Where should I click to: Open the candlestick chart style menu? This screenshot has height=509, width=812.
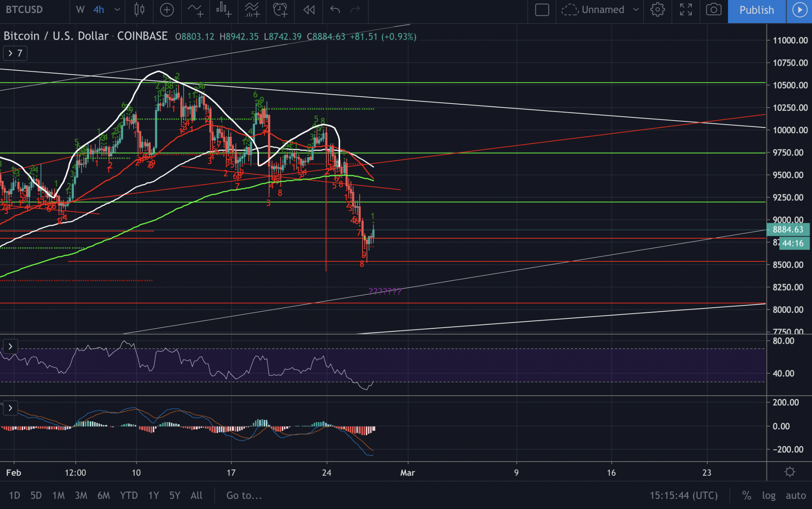click(139, 10)
